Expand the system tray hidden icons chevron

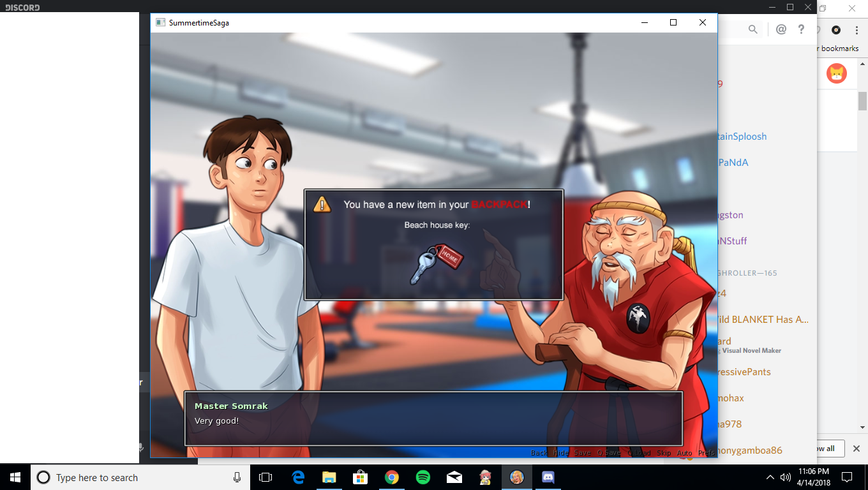tap(770, 477)
